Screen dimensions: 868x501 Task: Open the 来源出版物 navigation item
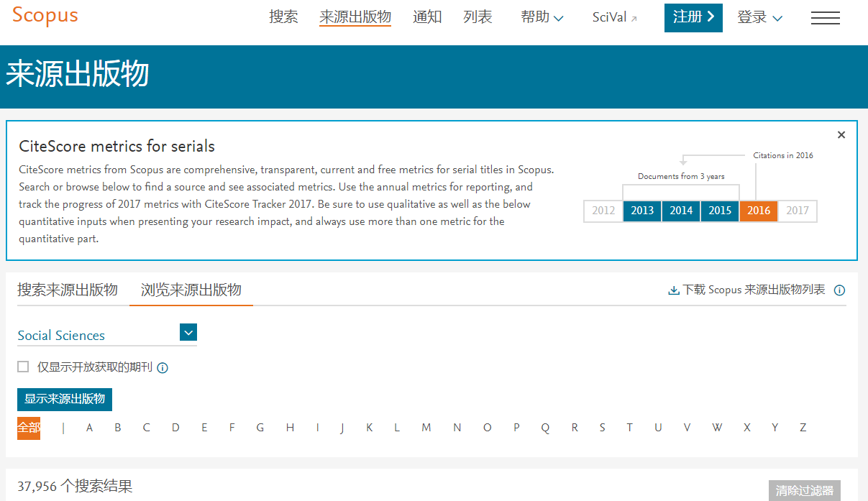point(355,17)
